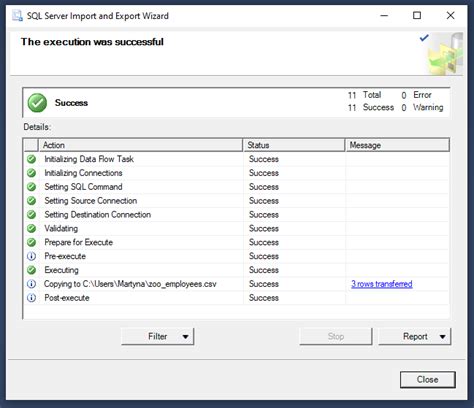474x408 pixels.
Task: Click the Close button
Action: point(428,380)
